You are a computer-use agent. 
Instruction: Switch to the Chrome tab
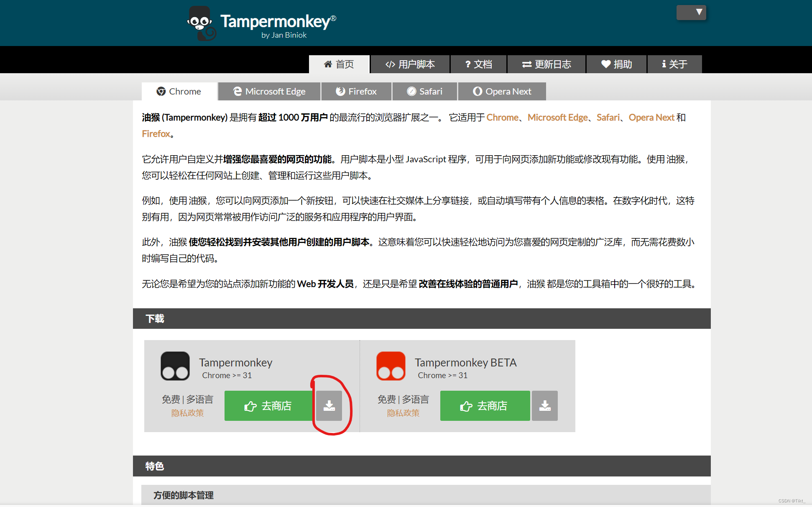(179, 90)
